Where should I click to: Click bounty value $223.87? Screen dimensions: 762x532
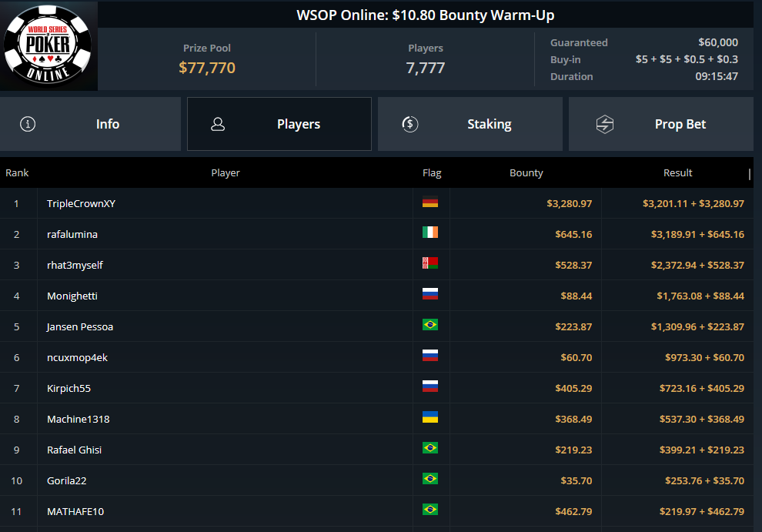574,326
